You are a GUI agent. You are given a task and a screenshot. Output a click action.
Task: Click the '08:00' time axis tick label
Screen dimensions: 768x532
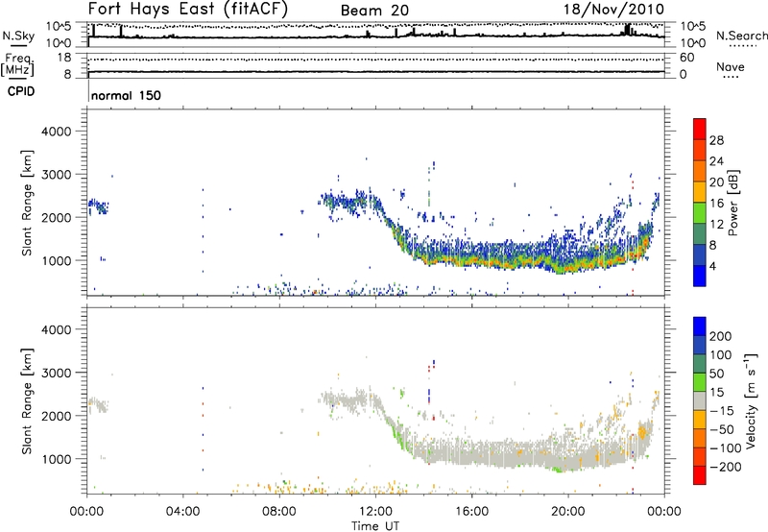(279, 512)
